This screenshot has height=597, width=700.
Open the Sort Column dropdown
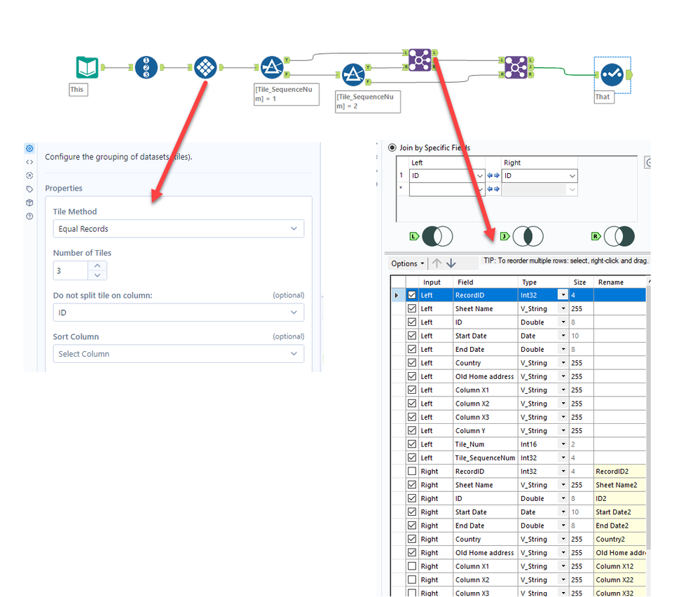click(x=179, y=354)
